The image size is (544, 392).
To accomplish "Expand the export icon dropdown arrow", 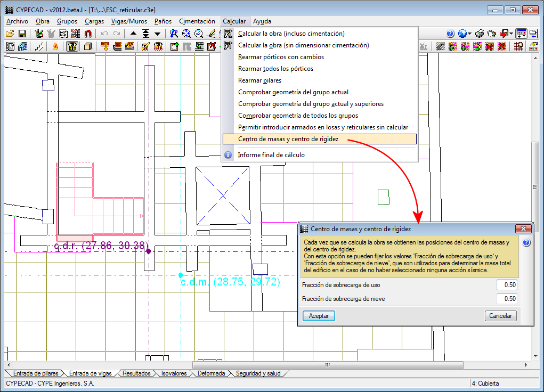I will tap(511, 34).
